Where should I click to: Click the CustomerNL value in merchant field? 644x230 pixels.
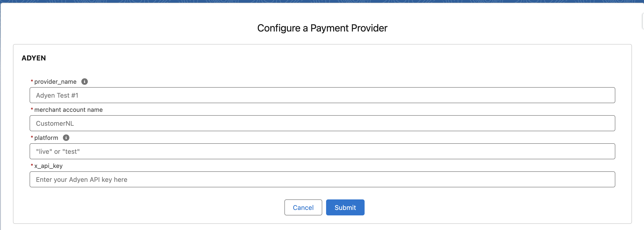(55, 123)
